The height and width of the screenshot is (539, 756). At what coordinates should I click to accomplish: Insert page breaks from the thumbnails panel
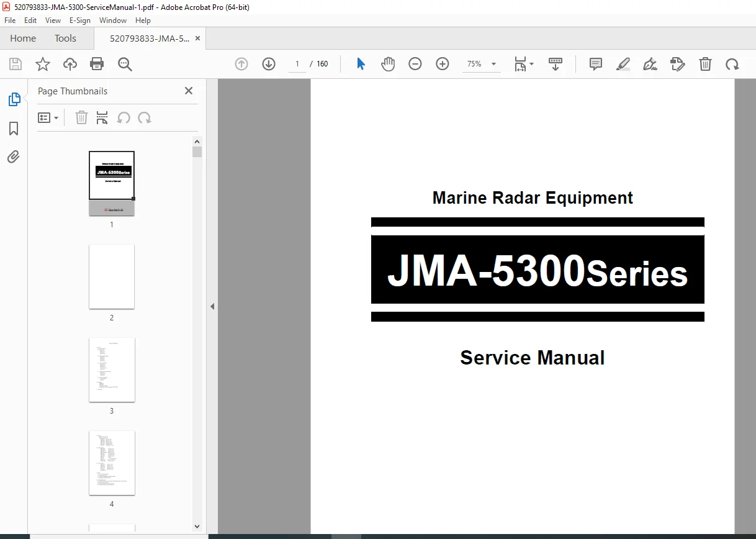pyautogui.click(x=102, y=117)
